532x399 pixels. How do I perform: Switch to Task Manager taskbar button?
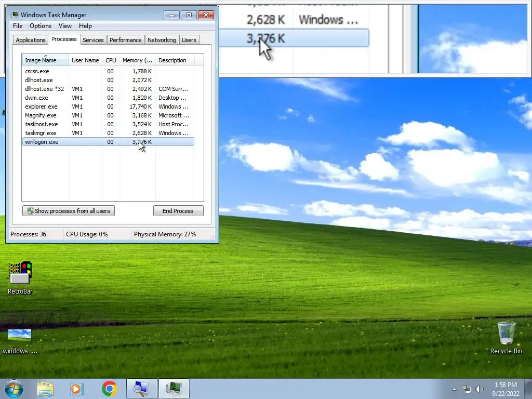point(174,389)
